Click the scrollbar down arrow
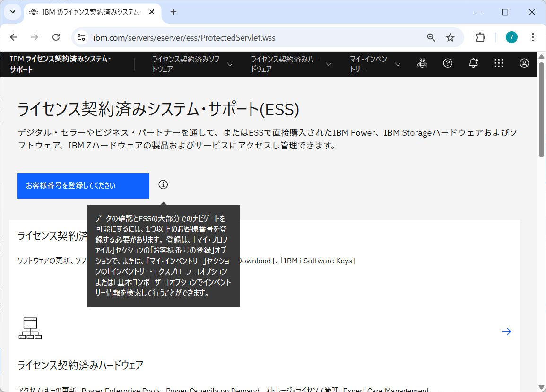 pos(541,387)
